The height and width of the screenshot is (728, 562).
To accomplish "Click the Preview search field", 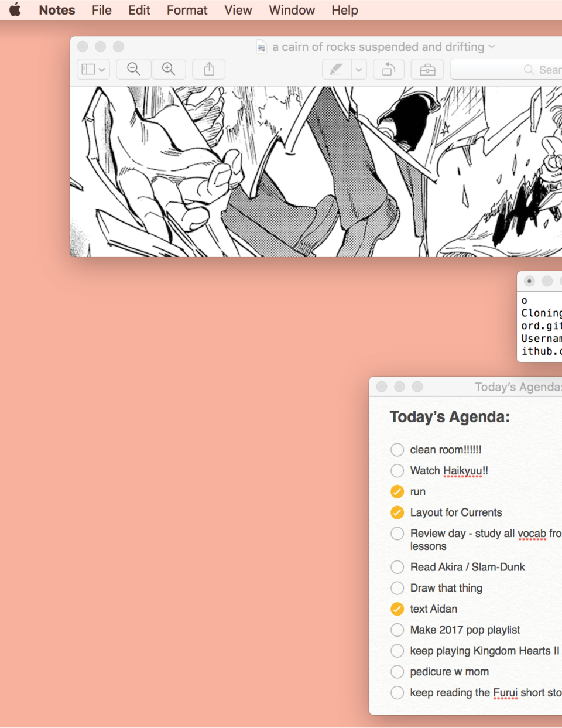I will 506,69.
